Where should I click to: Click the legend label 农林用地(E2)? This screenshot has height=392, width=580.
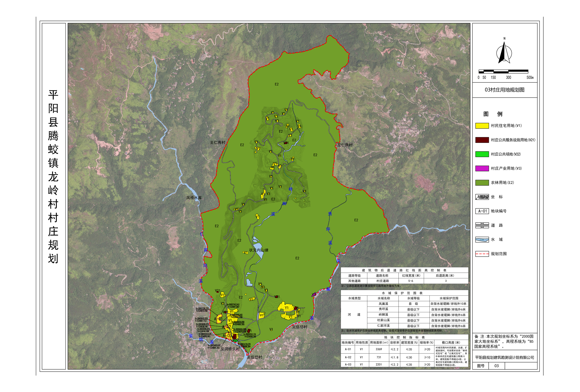502,182
